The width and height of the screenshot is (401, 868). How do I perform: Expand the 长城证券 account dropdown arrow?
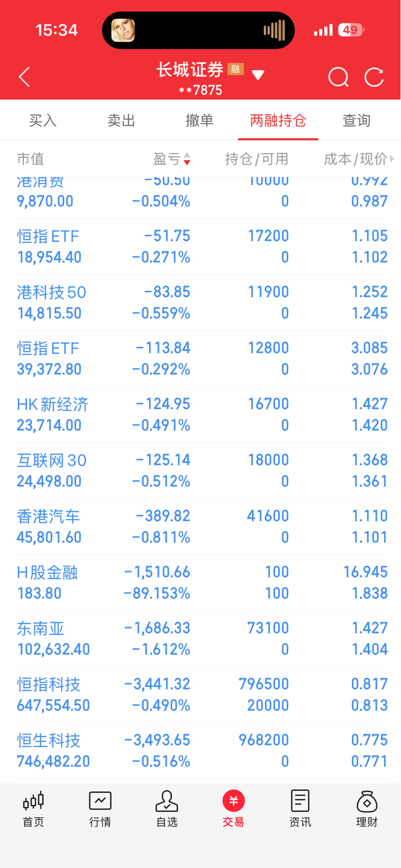(x=258, y=75)
